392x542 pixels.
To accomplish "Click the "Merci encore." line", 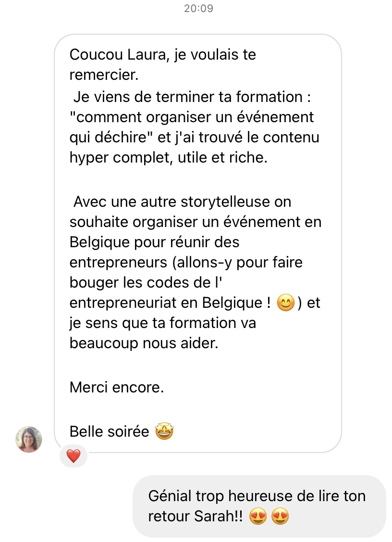I will coord(117,387).
